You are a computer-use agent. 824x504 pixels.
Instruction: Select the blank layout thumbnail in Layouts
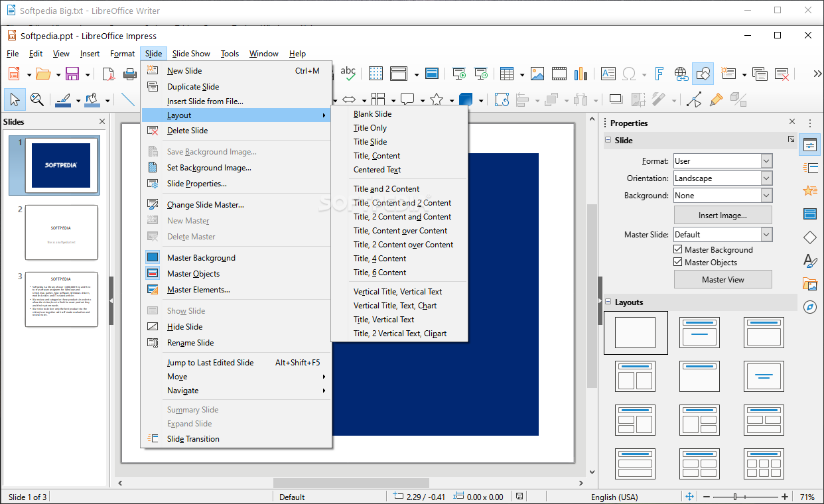(x=636, y=333)
